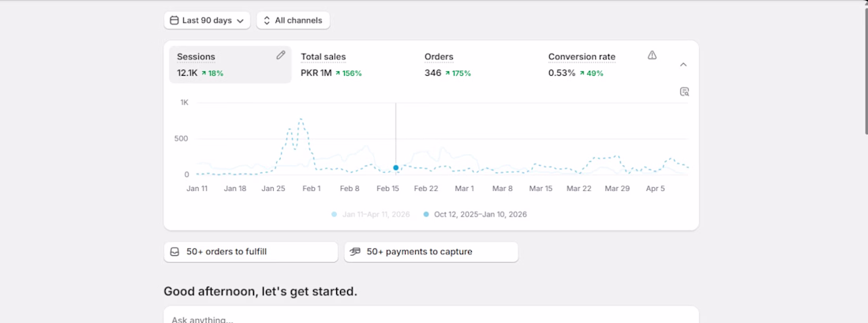Image resolution: width=868 pixels, height=323 pixels.
Task: Click the Apr 5 axis label
Action: click(656, 189)
